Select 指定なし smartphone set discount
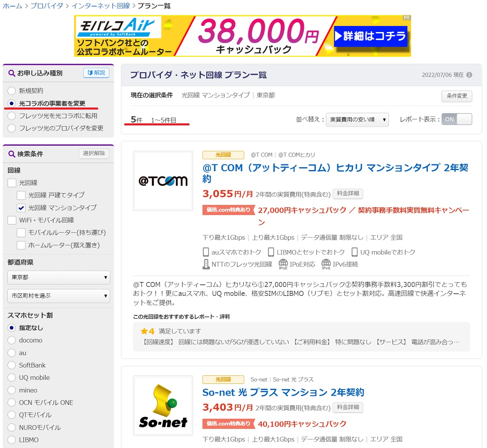The image size is (487, 448). [12, 328]
